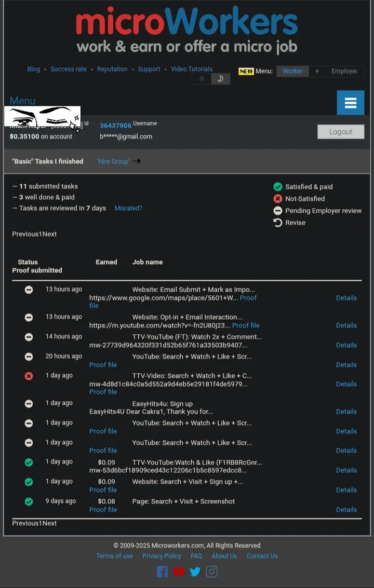Click the Satisfied & paid legend icon
The height and width of the screenshot is (588, 374).
pyautogui.click(x=278, y=186)
